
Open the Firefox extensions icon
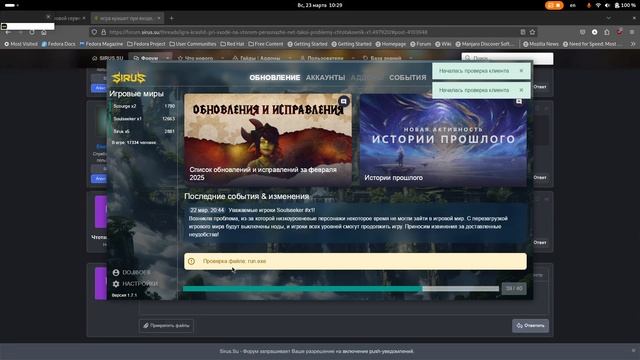(x=607, y=32)
